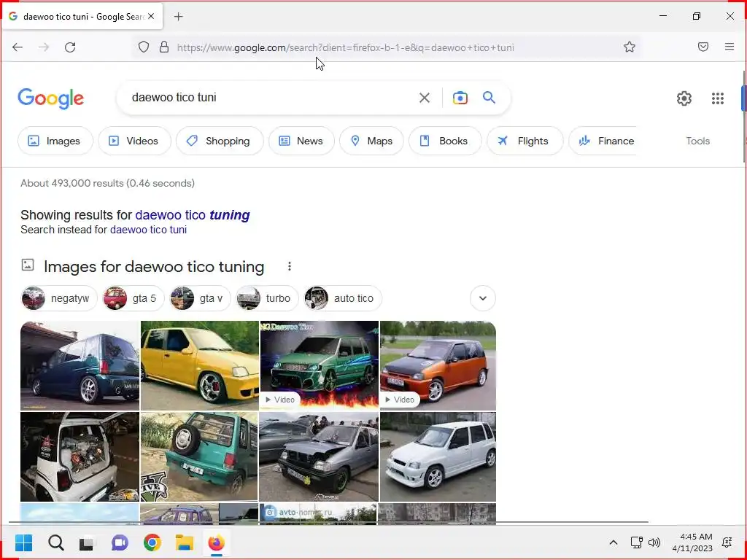
Task: Launch Google Chrome from taskbar
Action: 152,542
